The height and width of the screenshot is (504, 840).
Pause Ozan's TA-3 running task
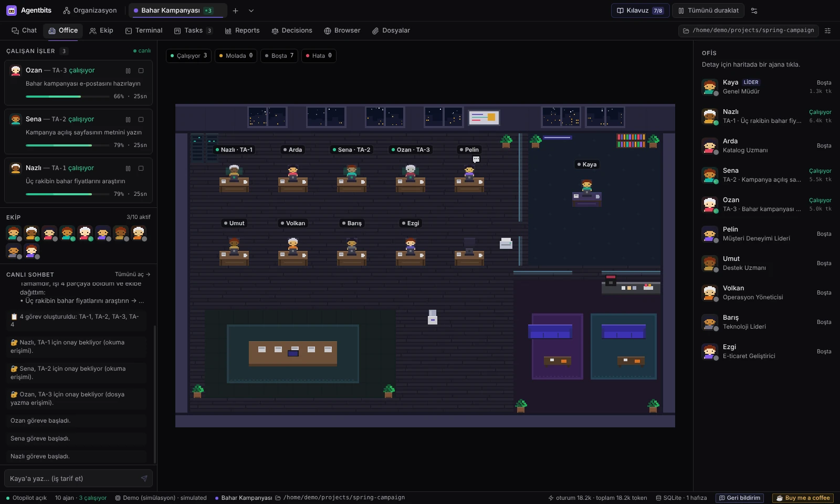click(x=128, y=70)
